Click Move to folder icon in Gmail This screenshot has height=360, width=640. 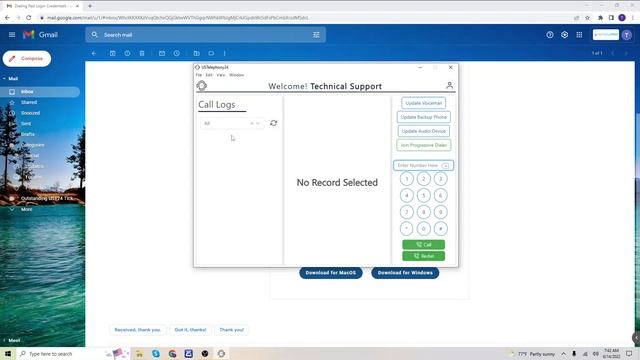coord(196,53)
